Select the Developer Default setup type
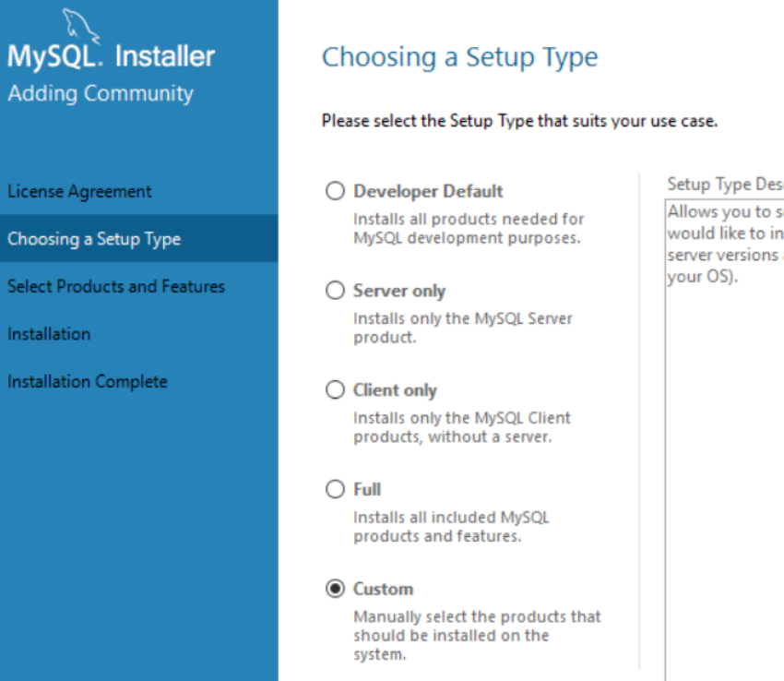784x681 pixels. 335,191
